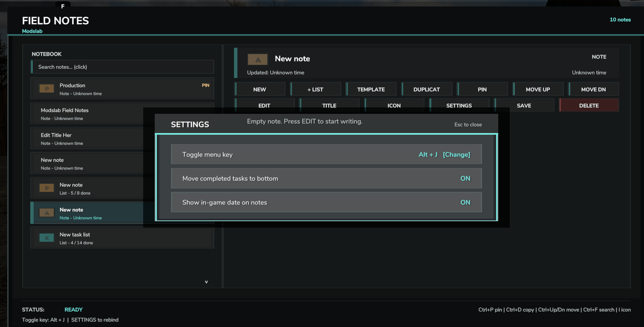The width and height of the screenshot is (644, 327).
Task: Click [Change] for Toggle menu key
Action: pos(456,154)
